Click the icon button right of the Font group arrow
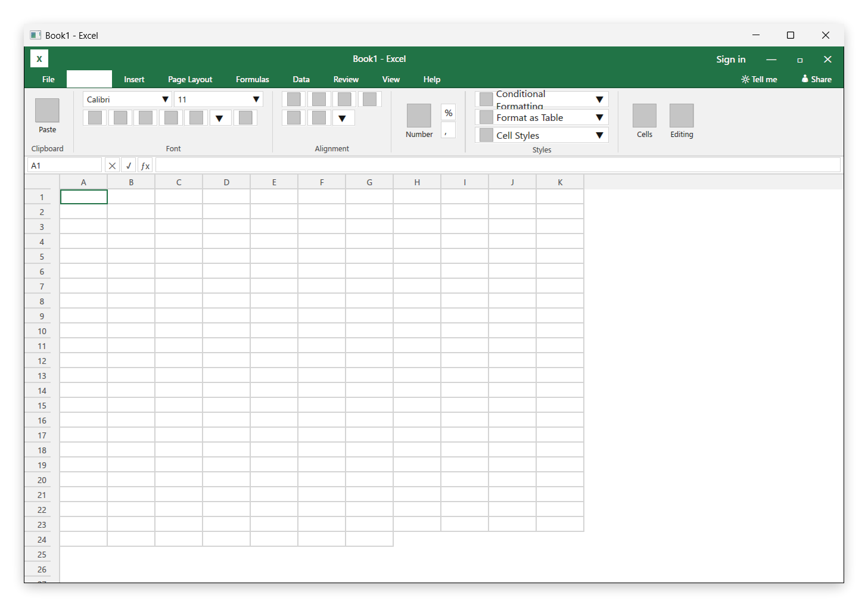 tap(245, 118)
